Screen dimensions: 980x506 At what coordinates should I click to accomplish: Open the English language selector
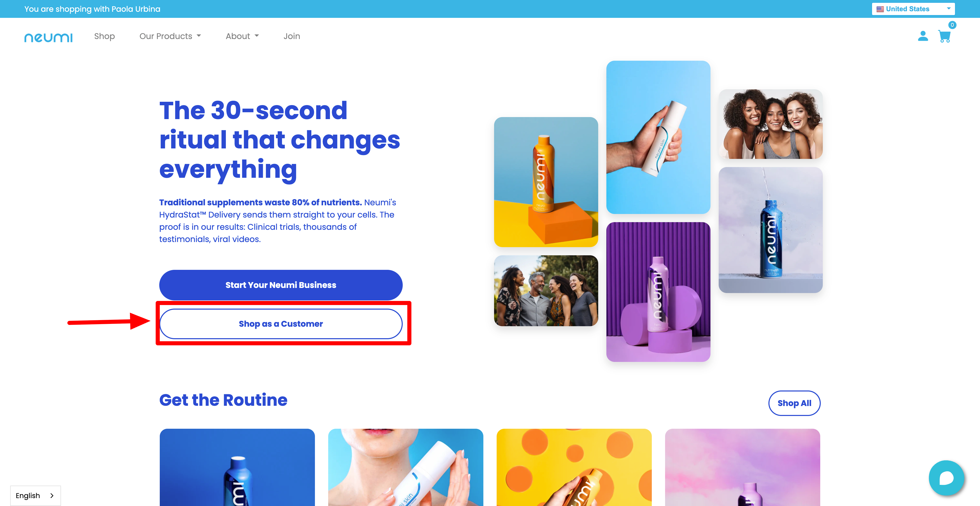35,495
